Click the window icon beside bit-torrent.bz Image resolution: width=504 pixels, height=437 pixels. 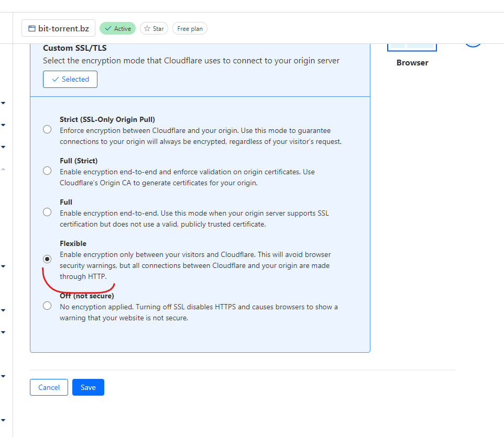pyautogui.click(x=31, y=28)
